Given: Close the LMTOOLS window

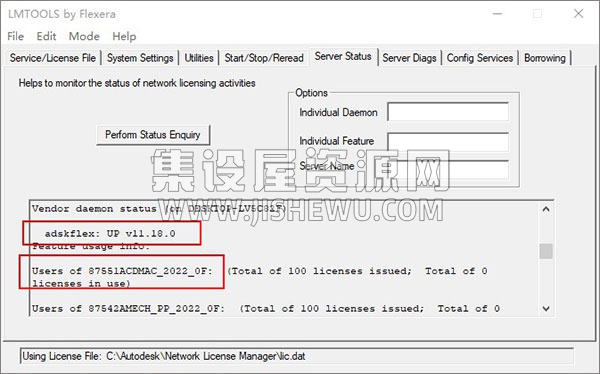Looking at the screenshot, I should point(578,14).
